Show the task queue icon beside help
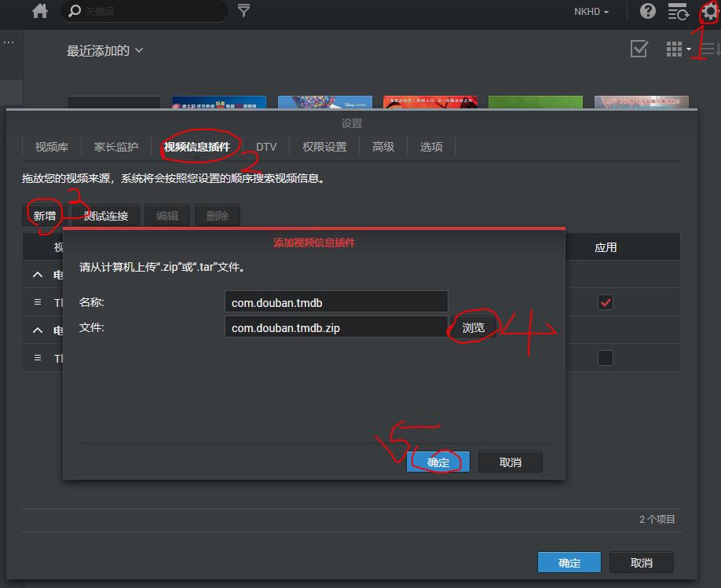 click(677, 11)
